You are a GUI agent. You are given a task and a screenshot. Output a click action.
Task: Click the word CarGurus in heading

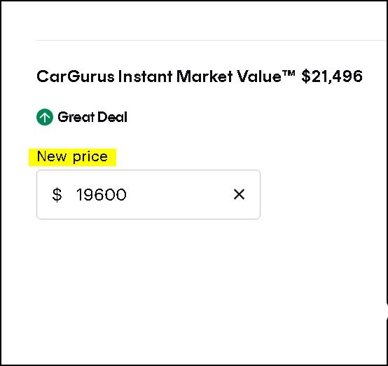point(75,76)
